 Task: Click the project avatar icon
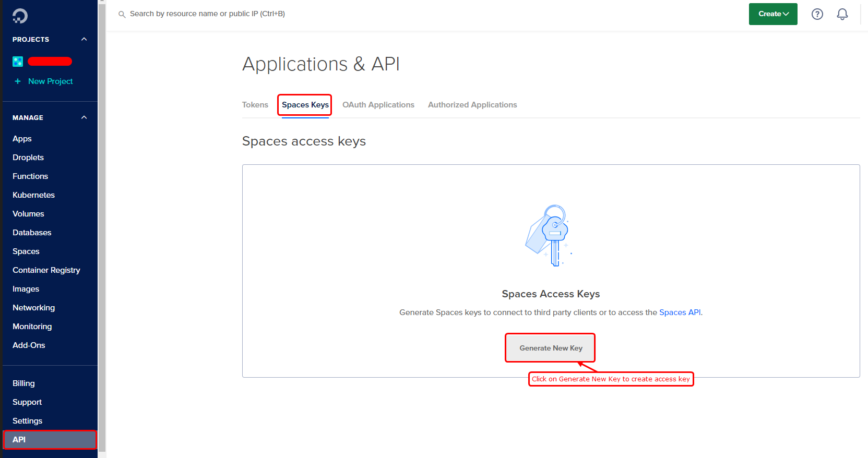tap(18, 62)
